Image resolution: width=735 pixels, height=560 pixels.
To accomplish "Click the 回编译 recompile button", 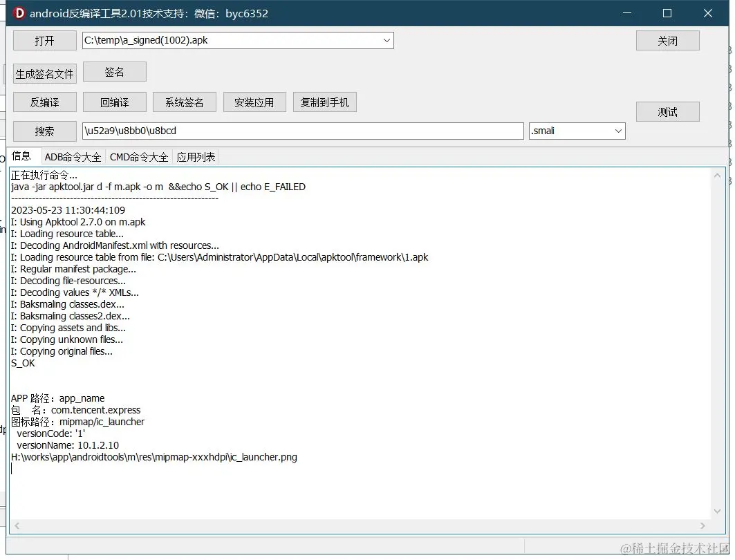I will [x=114, y=102].
